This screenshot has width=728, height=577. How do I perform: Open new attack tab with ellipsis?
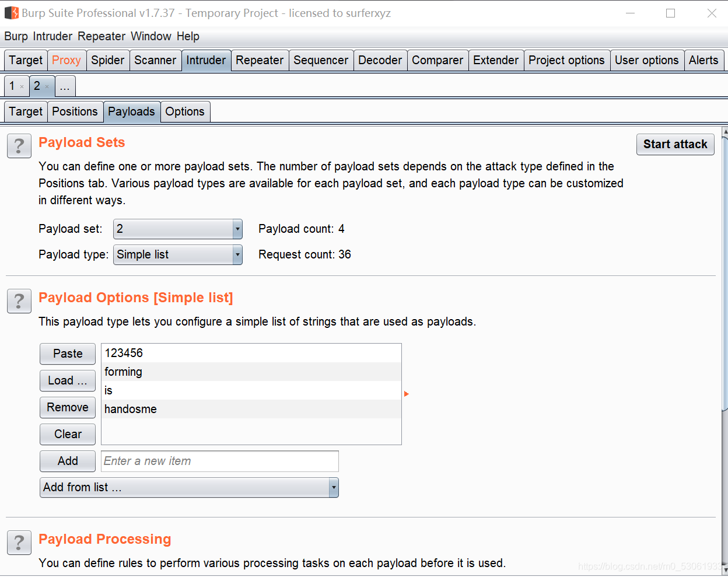(x=65, y=86)
